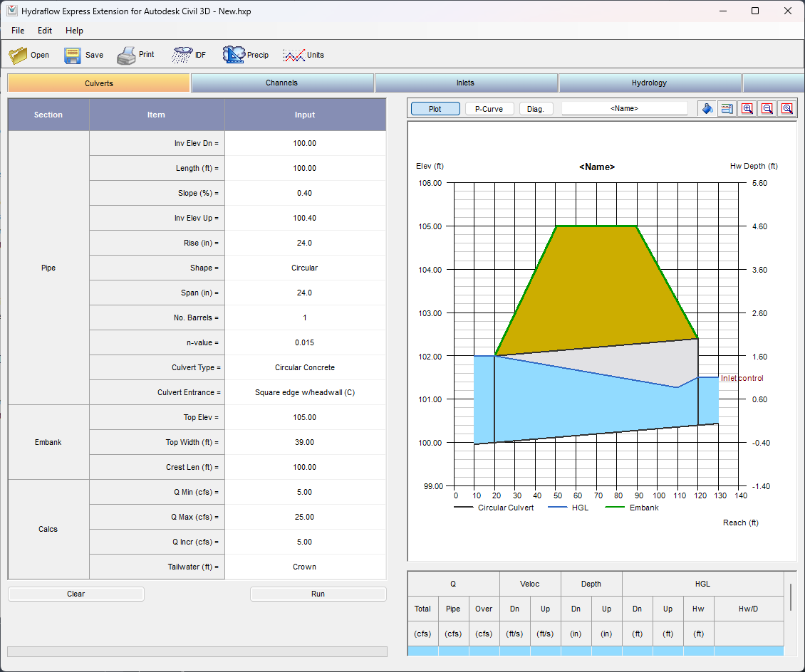Open a file with the Open folder icon
This screenshot has height=672, width=805.
19,55
